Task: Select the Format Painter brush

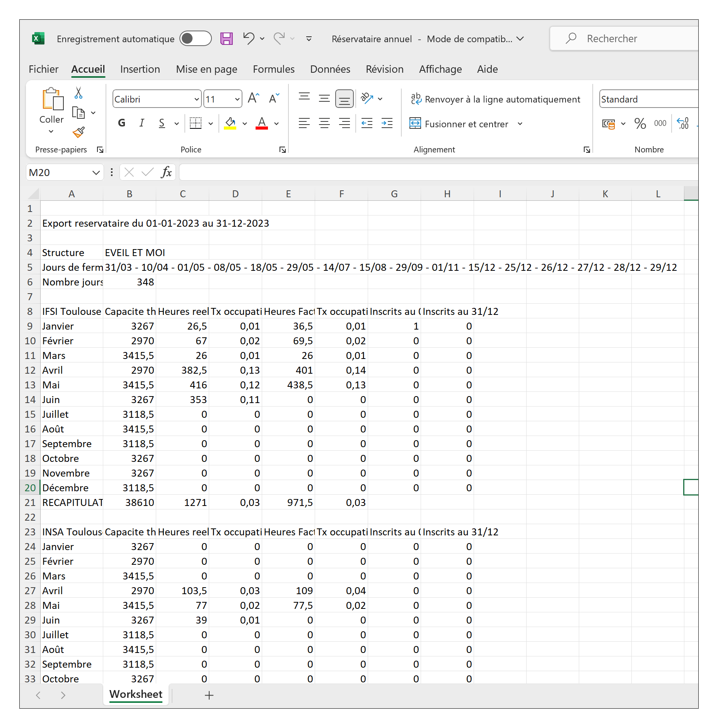Action: coord(78,133)
